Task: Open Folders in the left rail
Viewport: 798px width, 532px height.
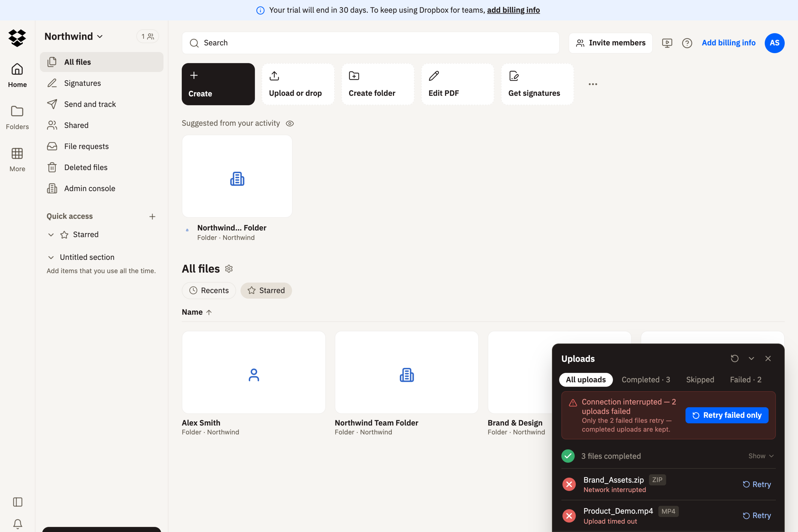Action: (17, 118)
